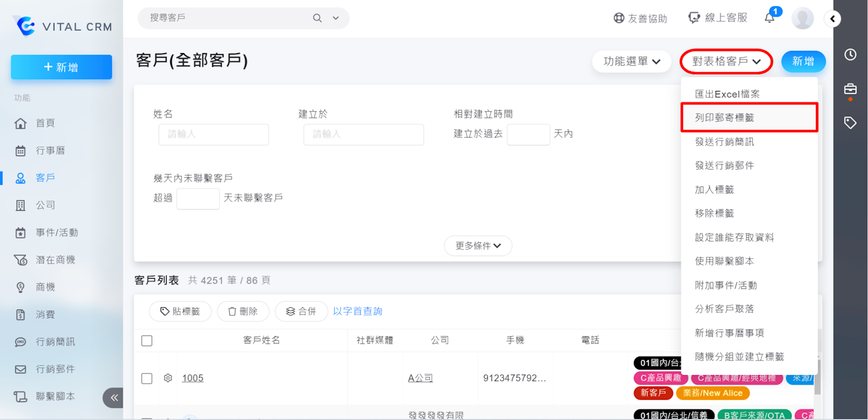Click the gear icon beside customer 1005
Viewport: 868px width, 420px height.
pyautogui.click(x=168, y=378)
